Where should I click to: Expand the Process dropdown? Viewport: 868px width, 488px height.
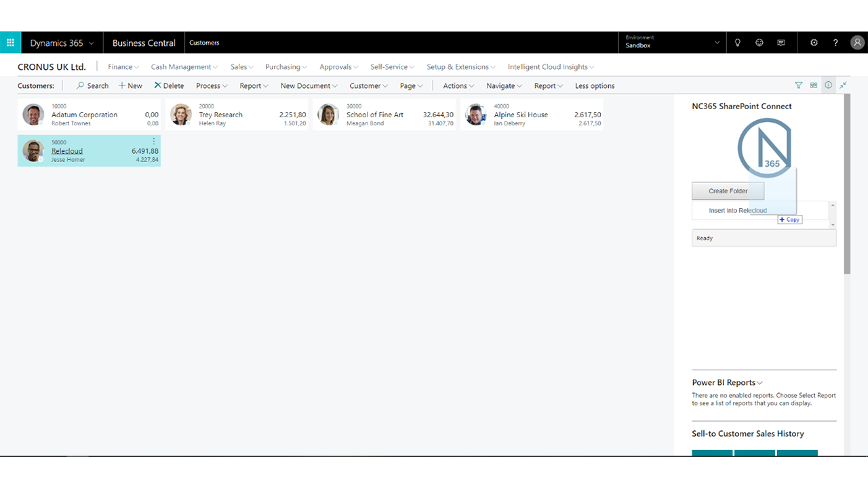tap(212, 86)
